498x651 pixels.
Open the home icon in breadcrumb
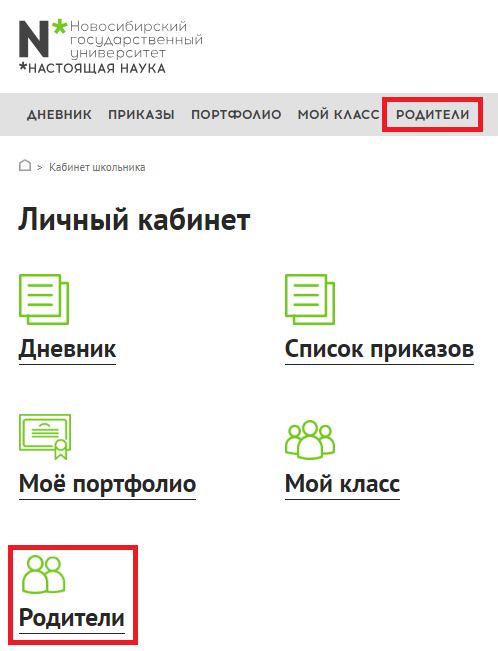point(25,165)
